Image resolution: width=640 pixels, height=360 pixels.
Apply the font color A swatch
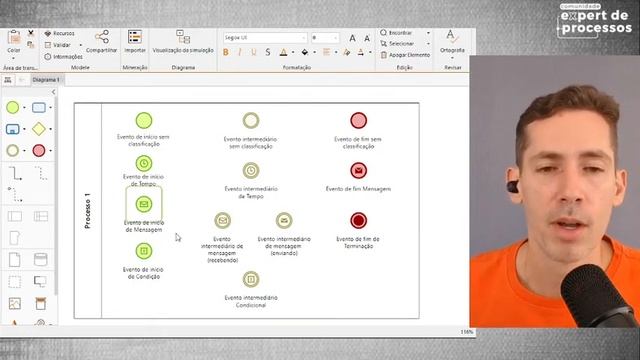tap(283, 52)
